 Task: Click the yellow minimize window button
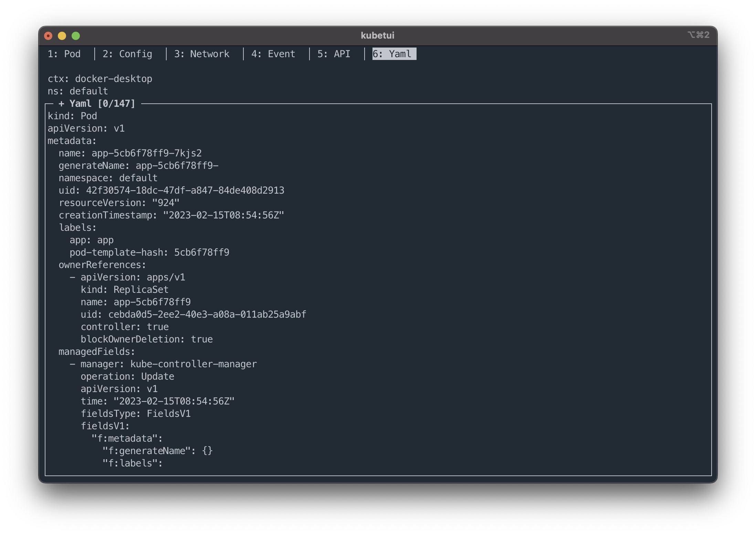click(62, 36)
